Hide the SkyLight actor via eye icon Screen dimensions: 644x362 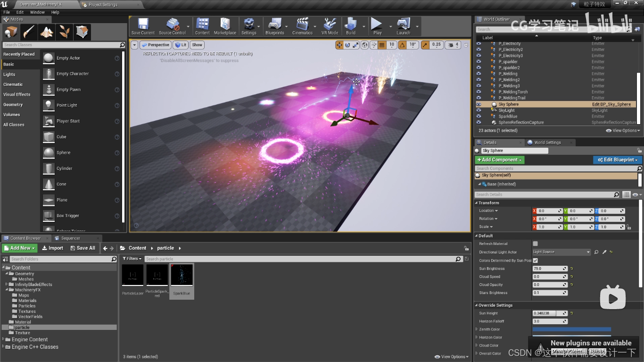click(x=479, y=110)
